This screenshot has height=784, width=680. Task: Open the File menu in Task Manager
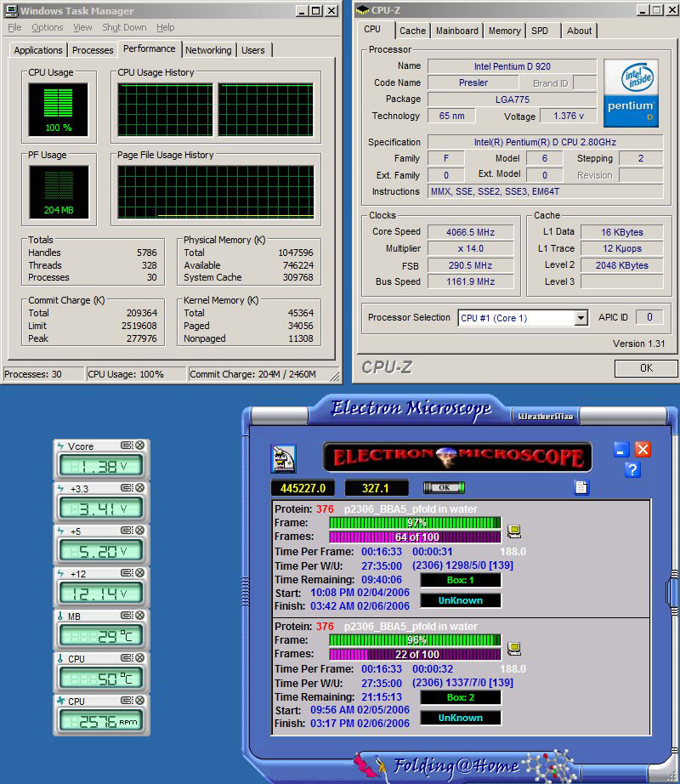14,27
